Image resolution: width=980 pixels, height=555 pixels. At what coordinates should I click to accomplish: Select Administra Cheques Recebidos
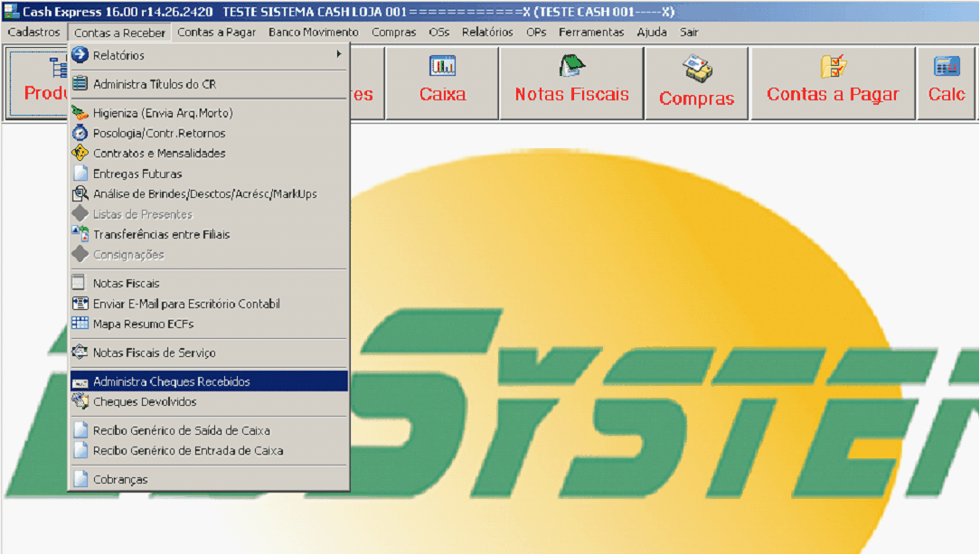[172, 381]
